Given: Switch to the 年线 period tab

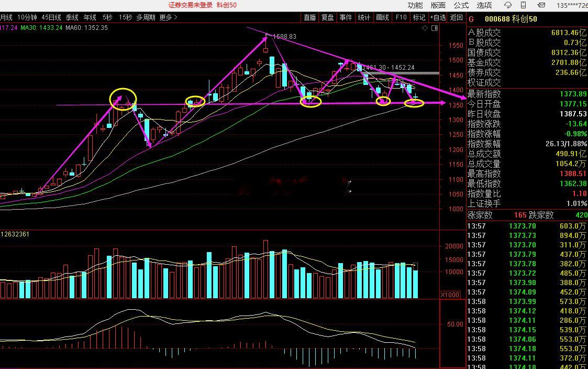Looking at the screenshot, I should [90, 17].
